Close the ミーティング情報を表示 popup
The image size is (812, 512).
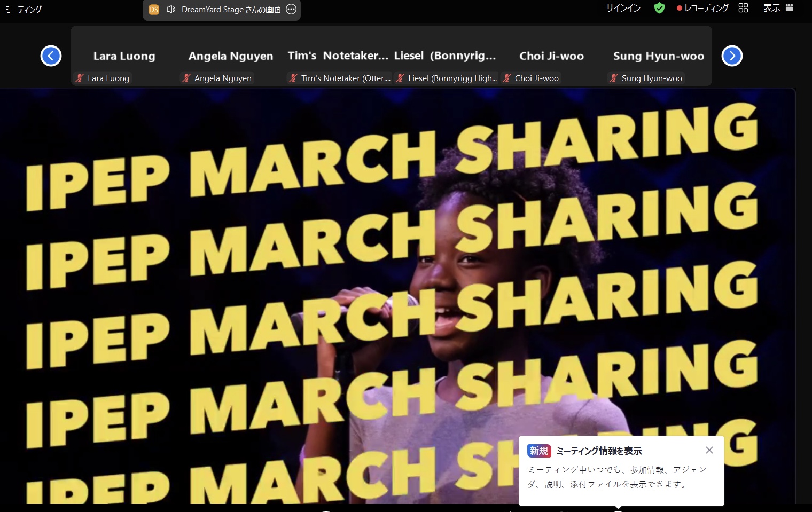pos(709,450)
